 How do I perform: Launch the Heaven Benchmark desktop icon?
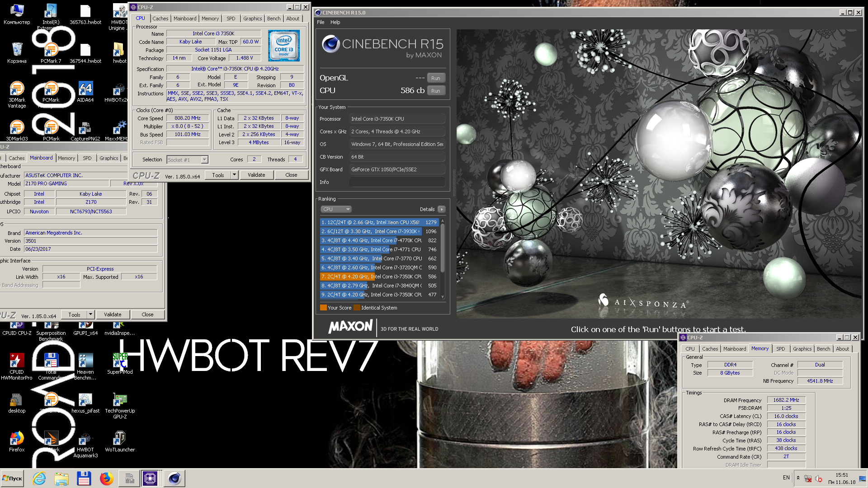85,366
